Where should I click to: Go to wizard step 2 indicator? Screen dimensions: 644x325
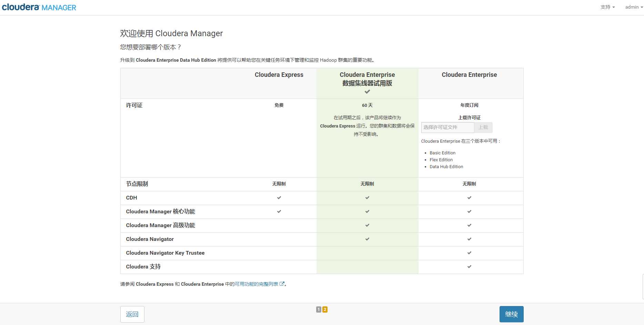coord(325,309)
